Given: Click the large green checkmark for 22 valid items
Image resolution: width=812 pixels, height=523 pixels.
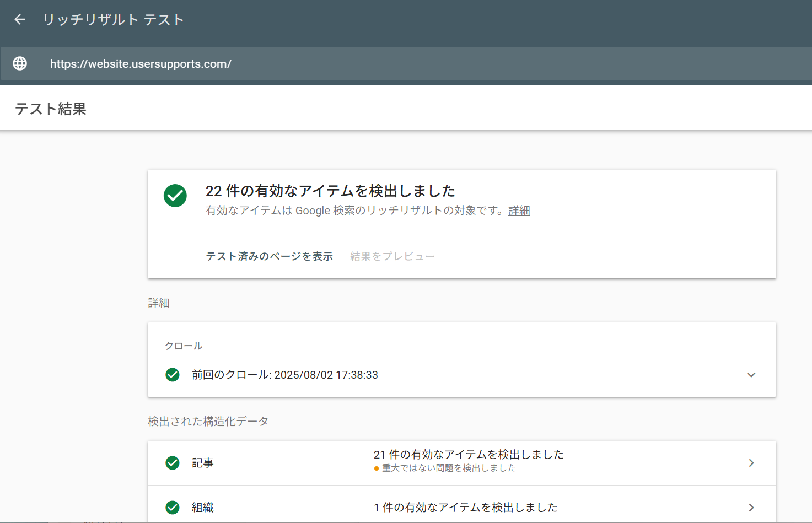Looking at the screenshot, I should point(175,196).
